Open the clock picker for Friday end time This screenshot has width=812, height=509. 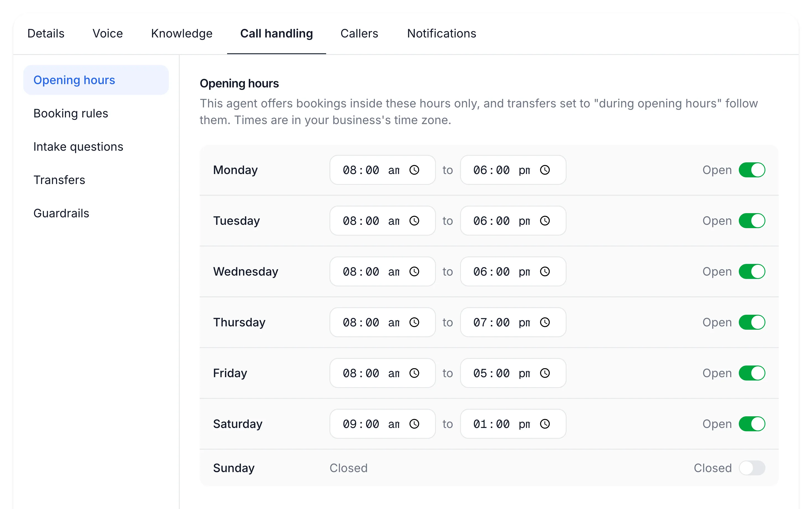tap(545, 373)
